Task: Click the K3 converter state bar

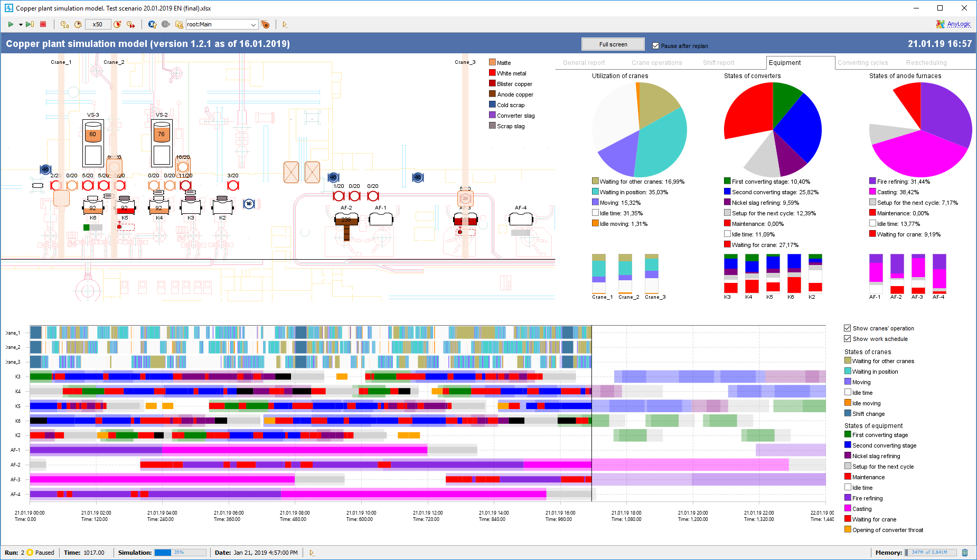Action: click(730, 273)
